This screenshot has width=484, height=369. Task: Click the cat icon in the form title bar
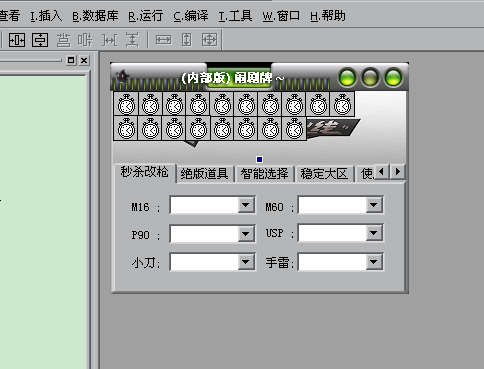tap(122, 77)
